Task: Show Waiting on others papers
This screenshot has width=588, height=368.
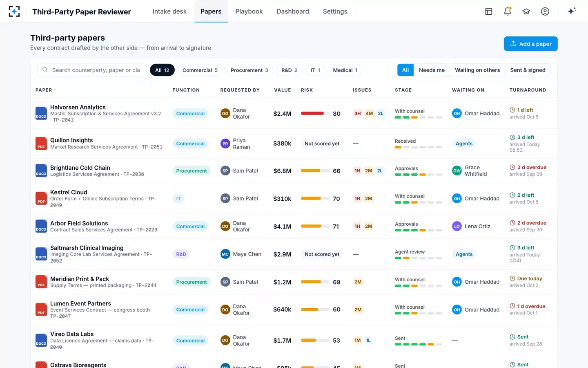Action: [477, 70]
